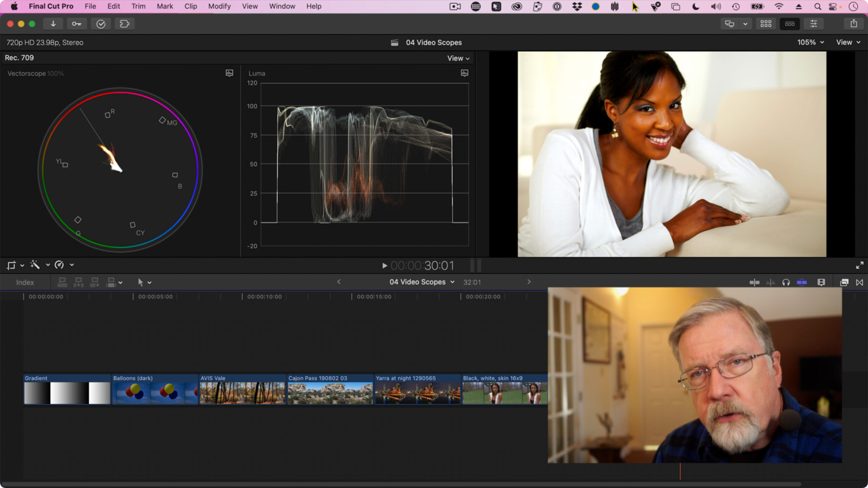Click Overwrite clip edit icon
The image size is (868, 488).
coord(111,282)
